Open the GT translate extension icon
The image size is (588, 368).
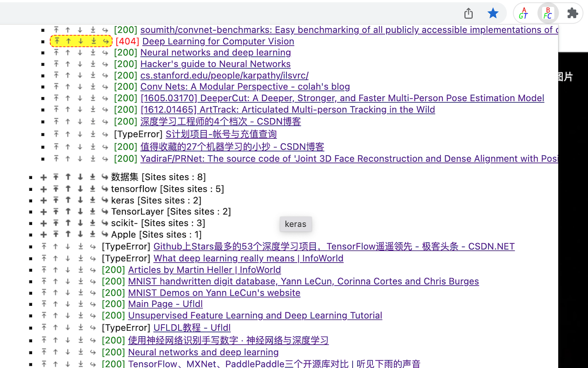[523, 13]
